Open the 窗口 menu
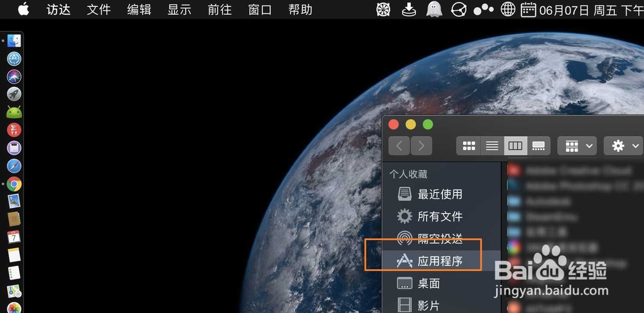 [260, 10]
